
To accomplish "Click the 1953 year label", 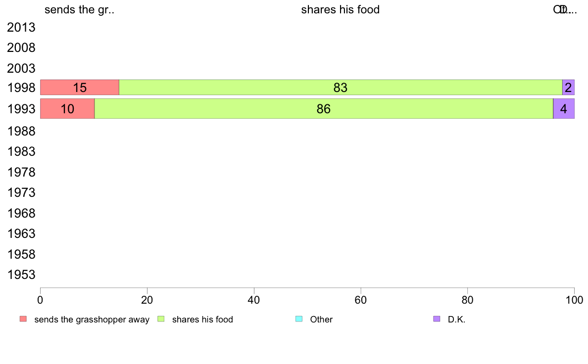I will pos(21,275).
